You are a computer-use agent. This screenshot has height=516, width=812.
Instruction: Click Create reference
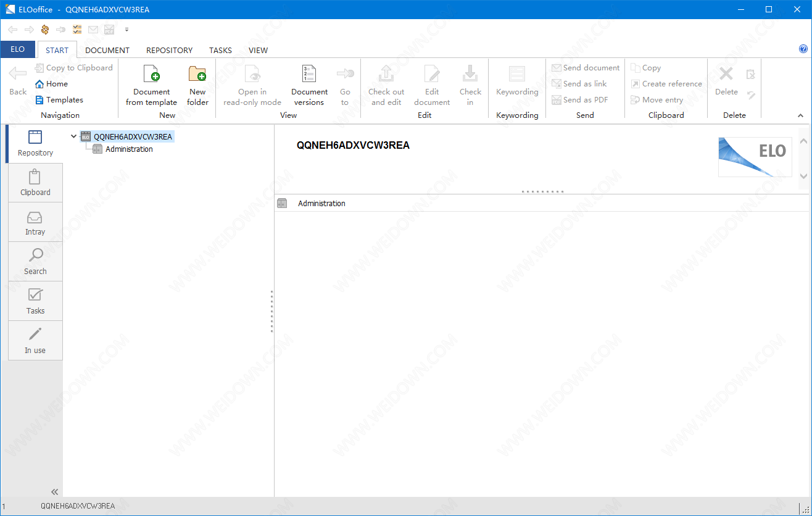click(666, 84)
